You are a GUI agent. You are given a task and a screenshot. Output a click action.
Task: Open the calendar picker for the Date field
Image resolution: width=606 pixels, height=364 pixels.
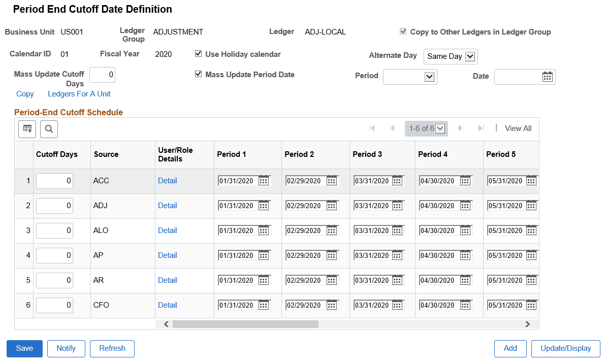click(x=547, y=77)
